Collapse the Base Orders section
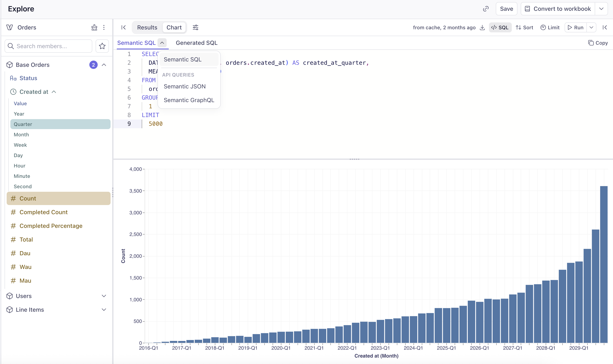613x364 pixels. 104,65
